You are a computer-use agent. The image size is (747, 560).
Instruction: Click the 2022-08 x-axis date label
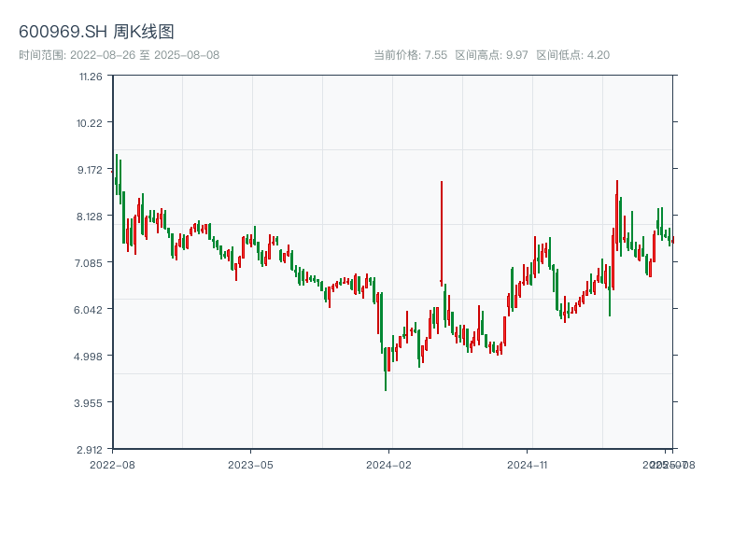click(x=112, y=464)
